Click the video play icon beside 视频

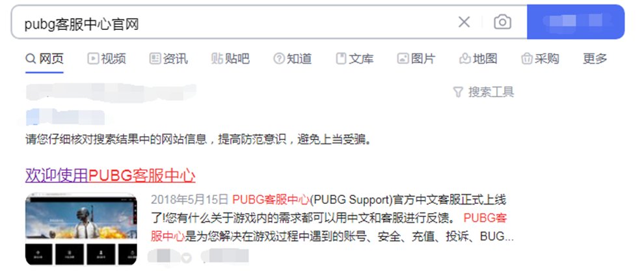(x=93, y=59)
